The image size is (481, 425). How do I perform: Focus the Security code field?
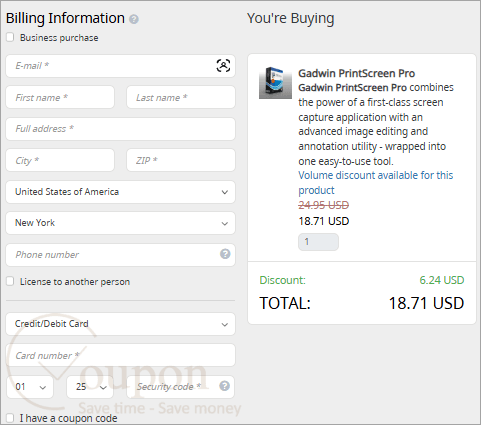180,387
